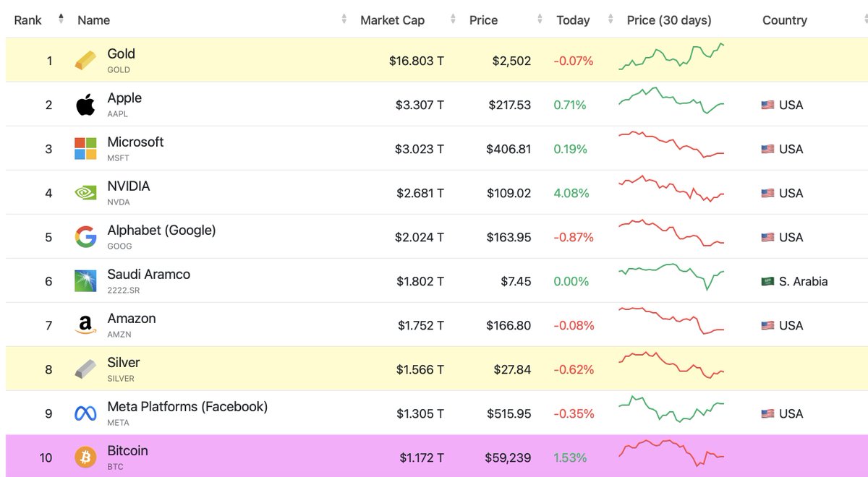Click the NVDA ticker symbol
This screenshot has width=868, height=477.
pos(119,202)
